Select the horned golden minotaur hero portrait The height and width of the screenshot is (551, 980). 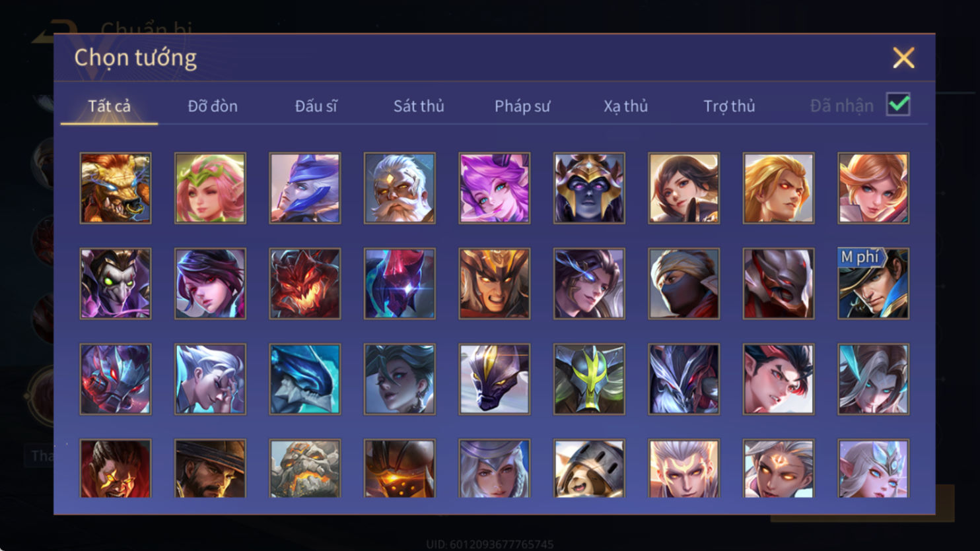point(116,189)
